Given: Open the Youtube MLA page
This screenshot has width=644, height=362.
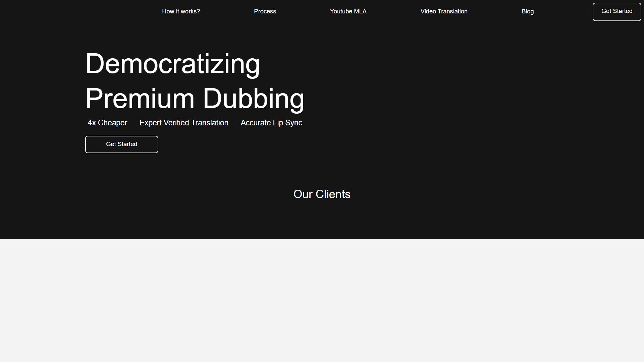Looking at the screenshot, I should pos(348,11).
